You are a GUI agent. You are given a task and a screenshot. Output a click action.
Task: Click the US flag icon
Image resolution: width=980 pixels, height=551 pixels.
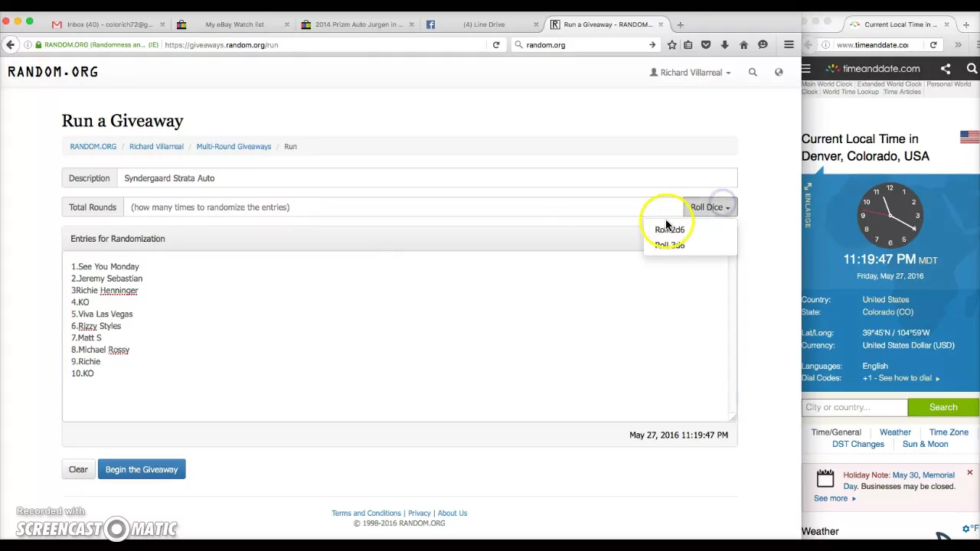pos(969,137)
